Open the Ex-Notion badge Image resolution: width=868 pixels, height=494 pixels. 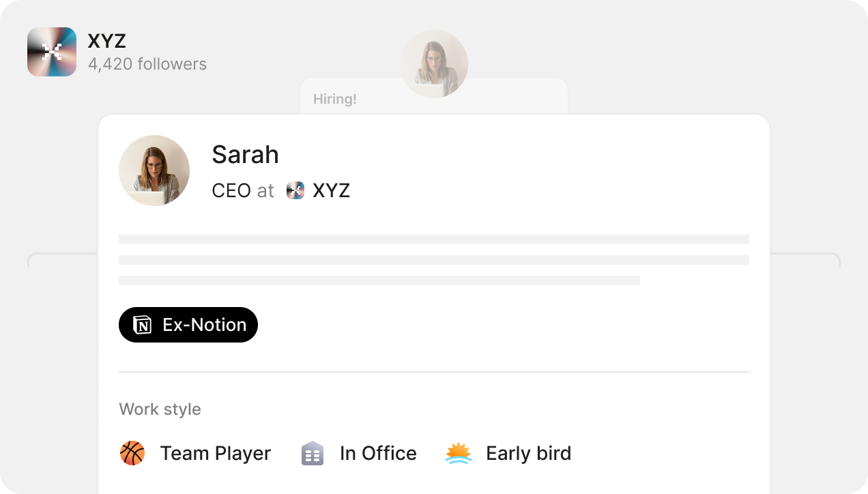(188, 325)
